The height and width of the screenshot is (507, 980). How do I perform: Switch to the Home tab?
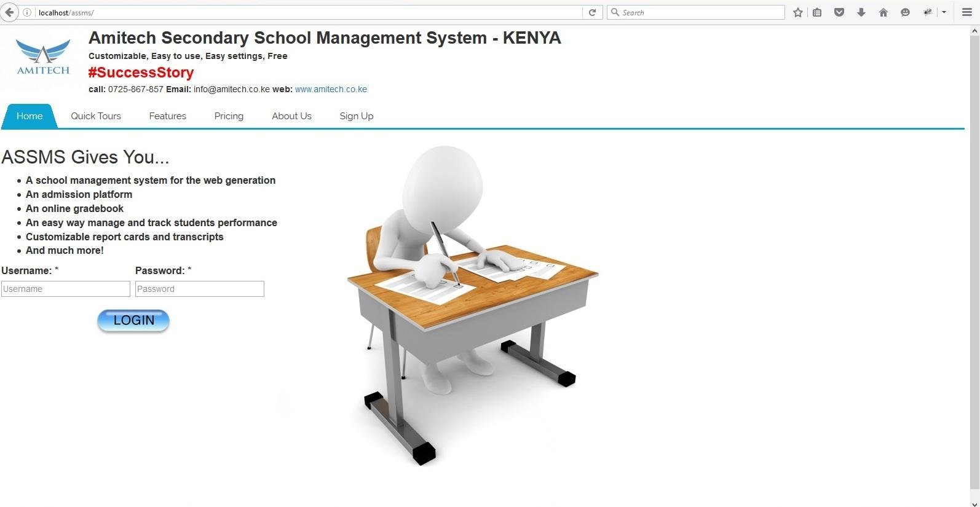tap(30, 116)
